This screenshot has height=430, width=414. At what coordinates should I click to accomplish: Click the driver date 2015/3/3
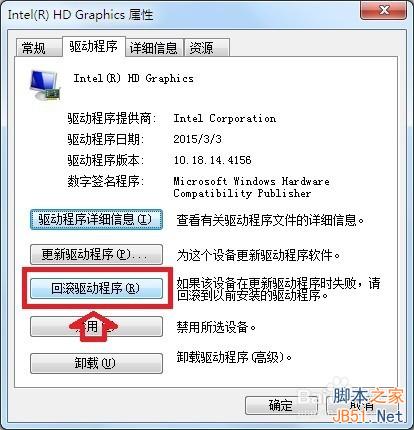tap(197, 139)
